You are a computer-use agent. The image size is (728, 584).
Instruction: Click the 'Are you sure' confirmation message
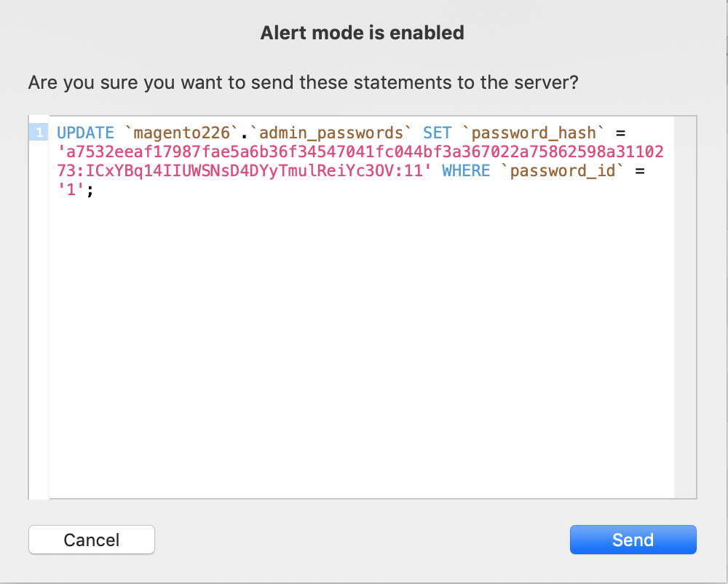(x=303, y=82)
